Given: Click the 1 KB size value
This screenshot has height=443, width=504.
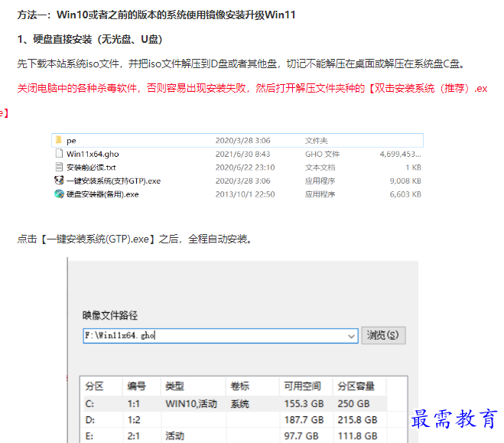Looking at the screenshot, I should coord(413,168).
